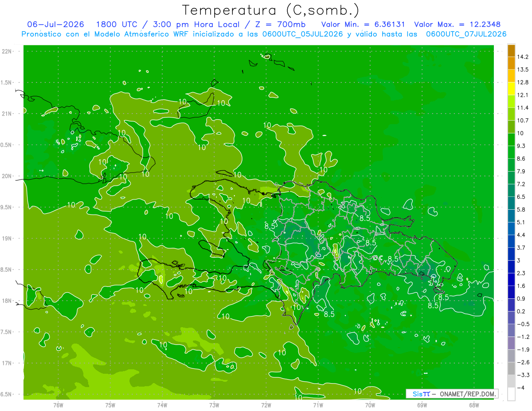The image size is (532, 411).
Task: Click the "12.1" color scale value
Action: click(524, 95)
